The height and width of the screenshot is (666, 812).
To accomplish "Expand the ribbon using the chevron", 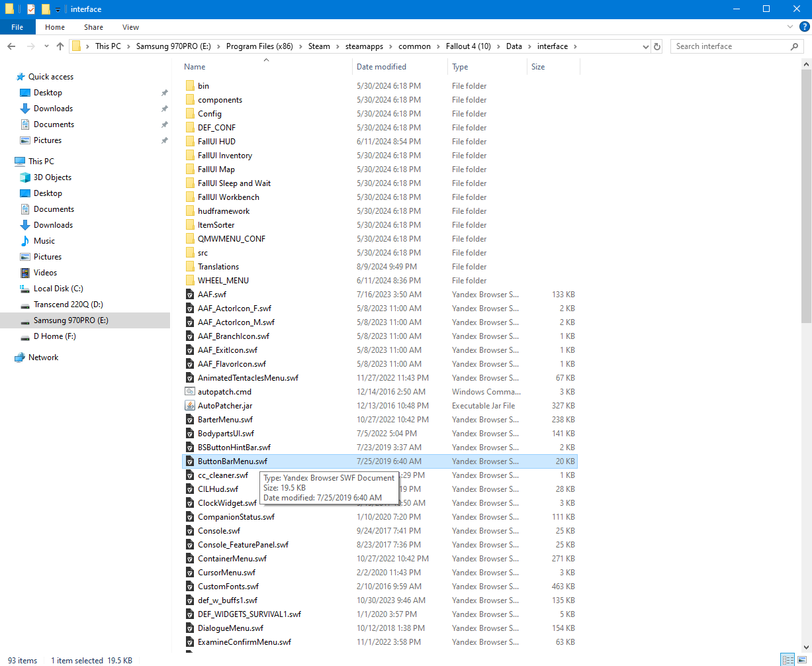I will pos(789,27).
